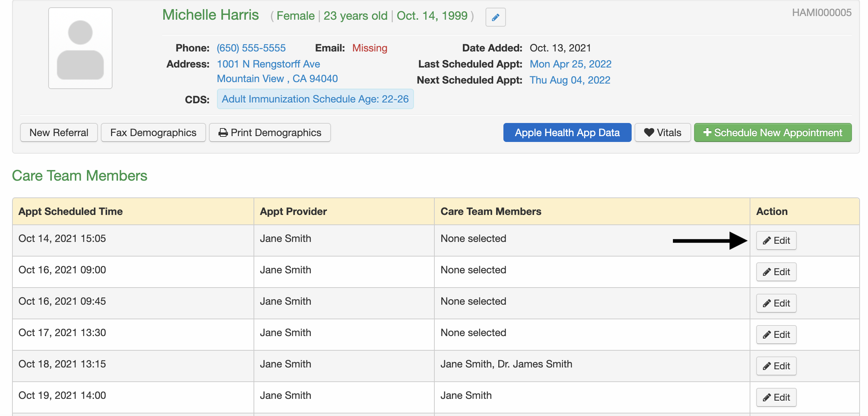Click the '23 years old' text
The image size is (868, 416).
click(355, 16)
